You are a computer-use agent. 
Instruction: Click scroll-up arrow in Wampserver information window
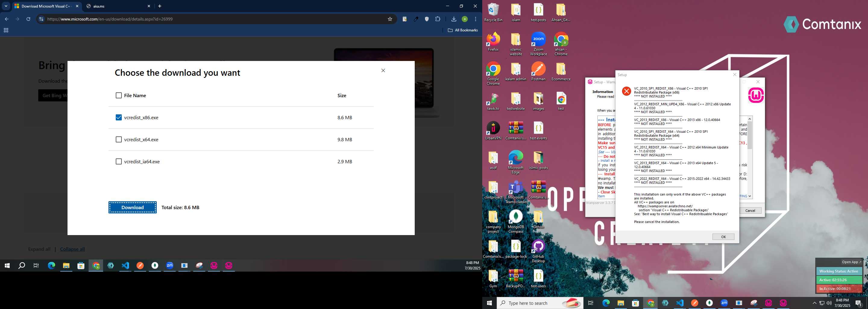[749, 119]
